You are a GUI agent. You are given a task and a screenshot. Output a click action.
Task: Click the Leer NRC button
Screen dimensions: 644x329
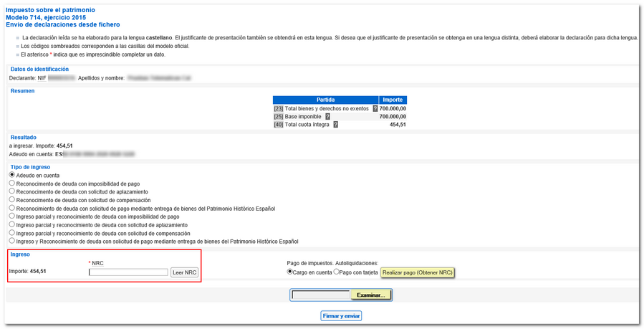click(185, 272)
